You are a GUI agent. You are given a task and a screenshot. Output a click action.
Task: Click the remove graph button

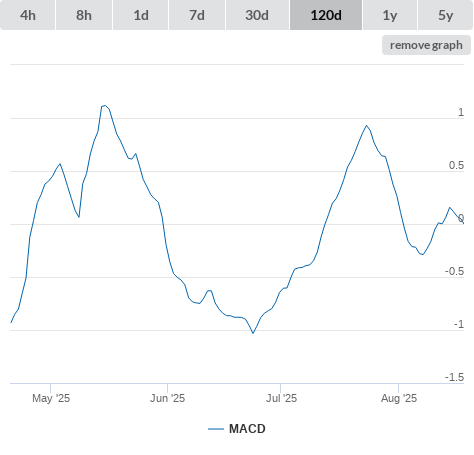tap(426, 45)
